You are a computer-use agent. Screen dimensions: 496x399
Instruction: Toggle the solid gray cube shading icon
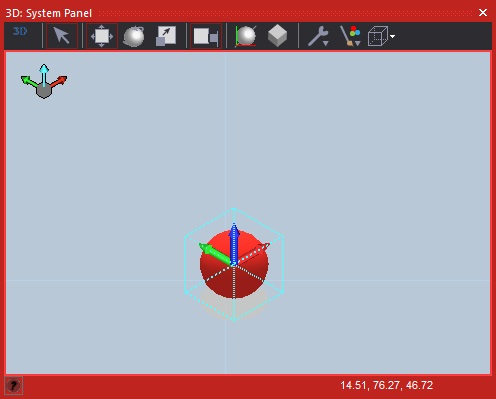point(277,36)
